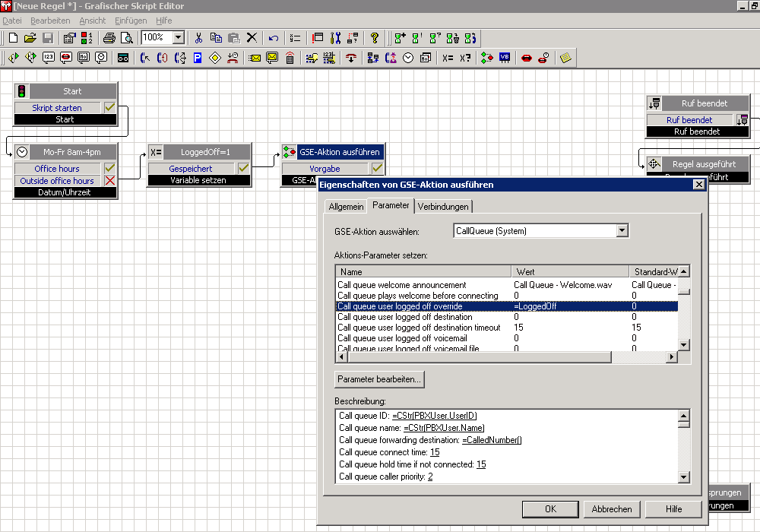Switch to the Verbindungen tab

(444, 206)
